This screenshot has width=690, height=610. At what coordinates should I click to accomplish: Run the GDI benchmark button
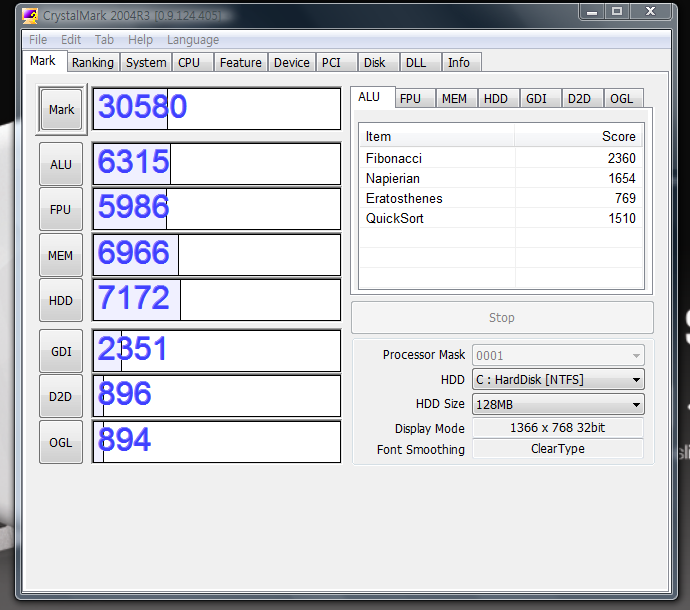(61, 351)
